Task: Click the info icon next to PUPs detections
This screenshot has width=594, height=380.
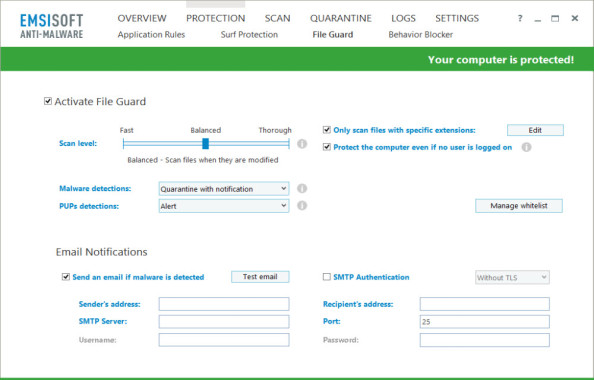Action: 302,206
